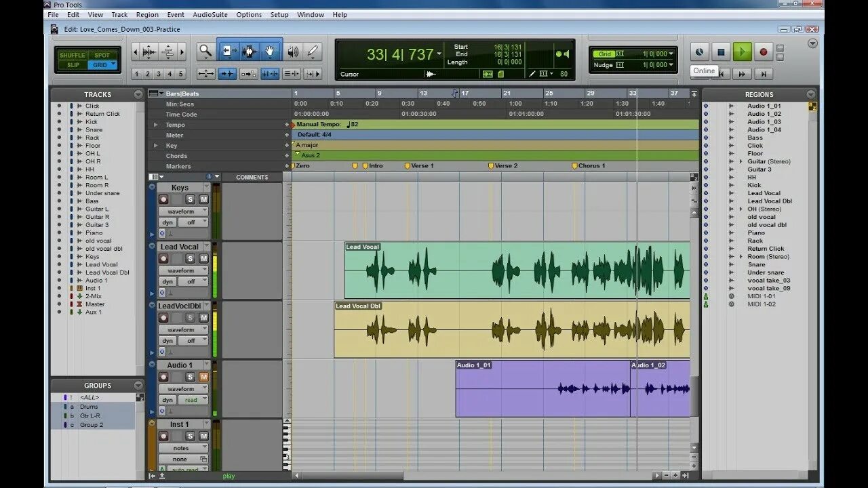Mute the Lead Vocal track
868x488 pixels.
[x=203, y=258]
